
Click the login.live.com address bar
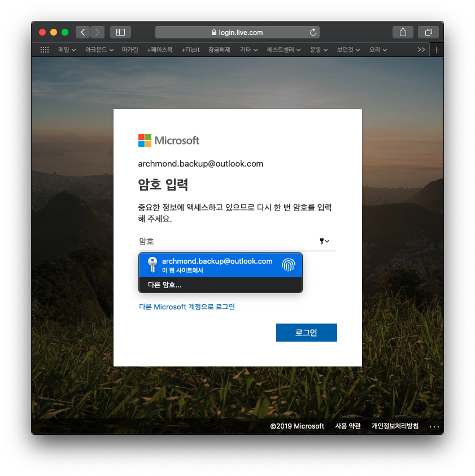tap(237, 32)
